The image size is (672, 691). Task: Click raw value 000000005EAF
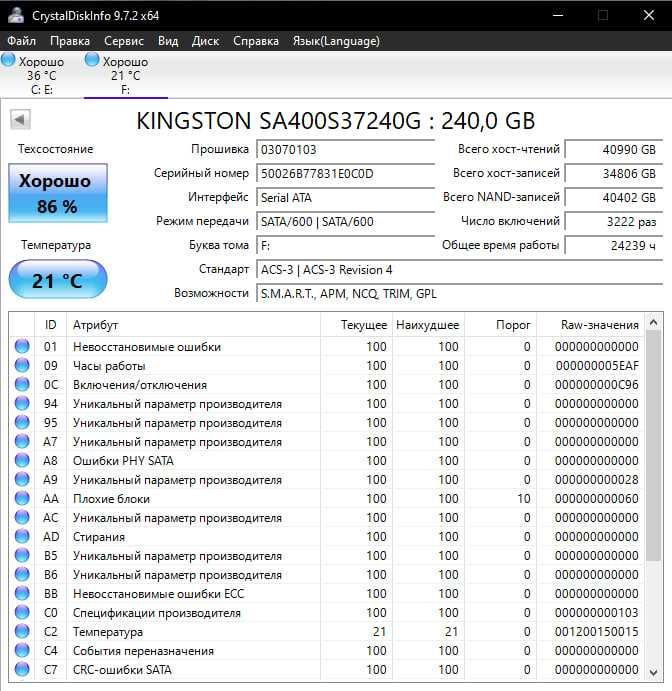pos(597,366)
